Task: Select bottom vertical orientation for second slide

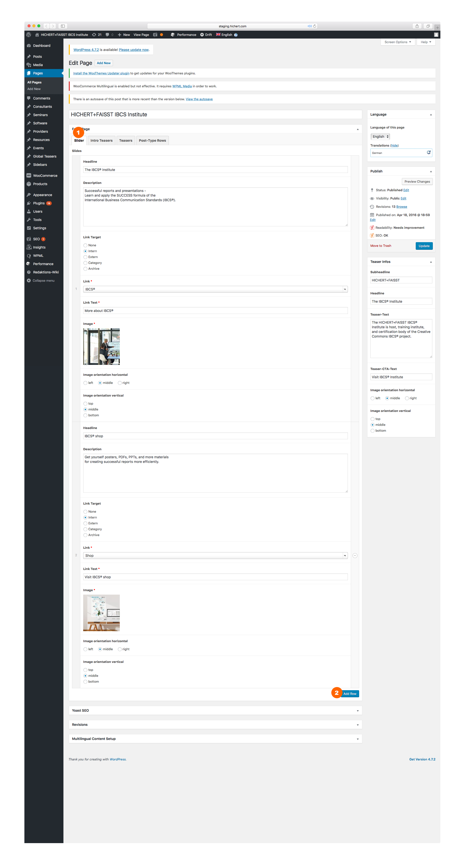Action: [x=85, y=682]
